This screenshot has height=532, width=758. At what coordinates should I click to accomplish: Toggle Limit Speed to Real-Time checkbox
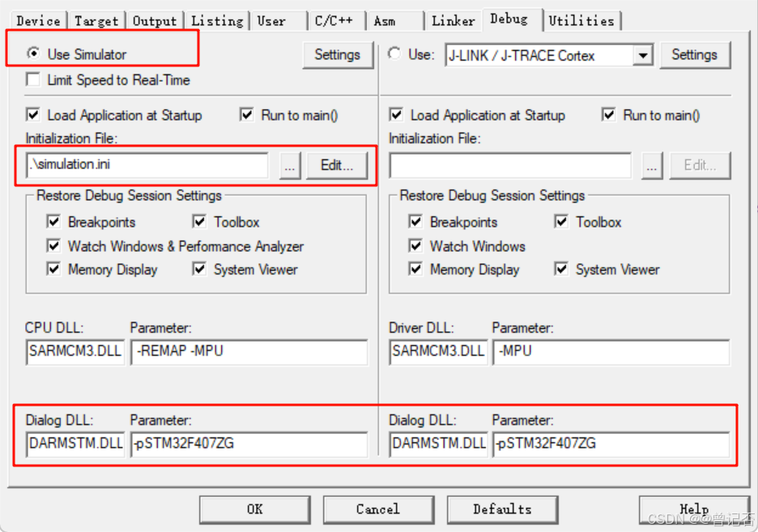[x=33, y=79]
